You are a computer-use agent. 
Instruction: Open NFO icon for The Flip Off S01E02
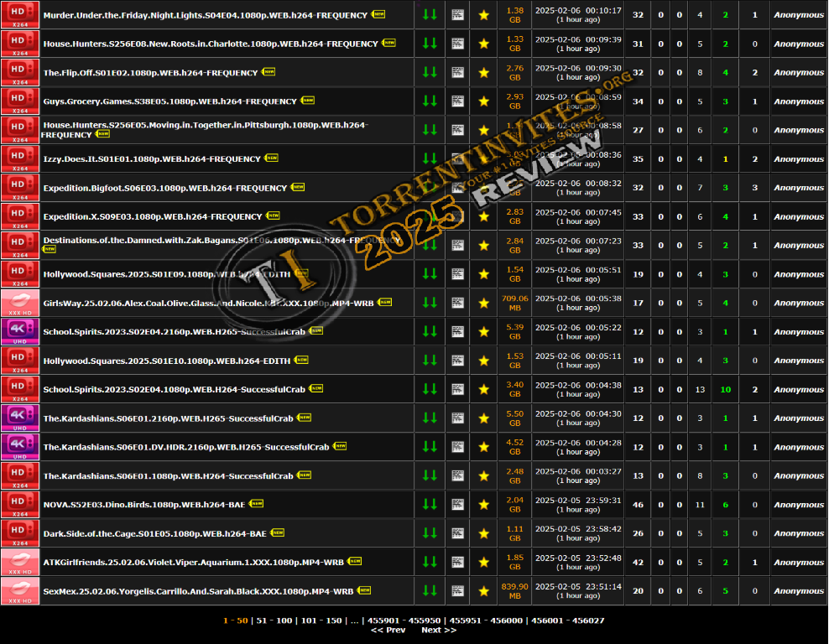(457, 73)
